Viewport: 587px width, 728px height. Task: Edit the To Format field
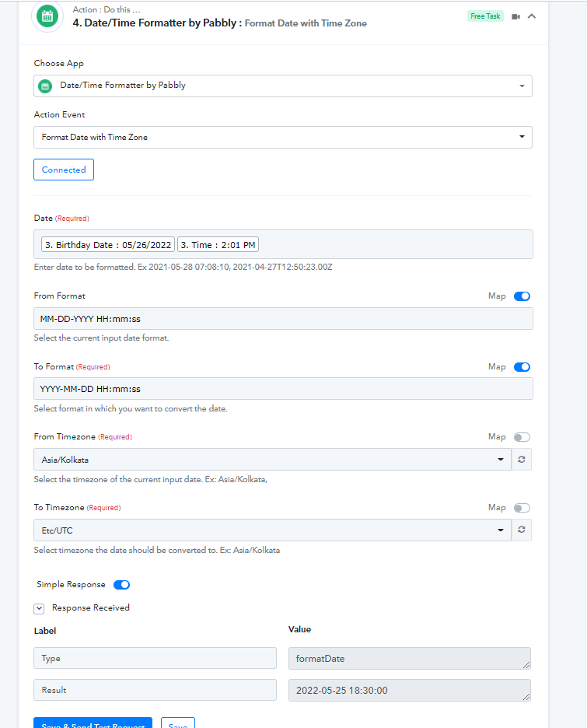coord(283,389)
